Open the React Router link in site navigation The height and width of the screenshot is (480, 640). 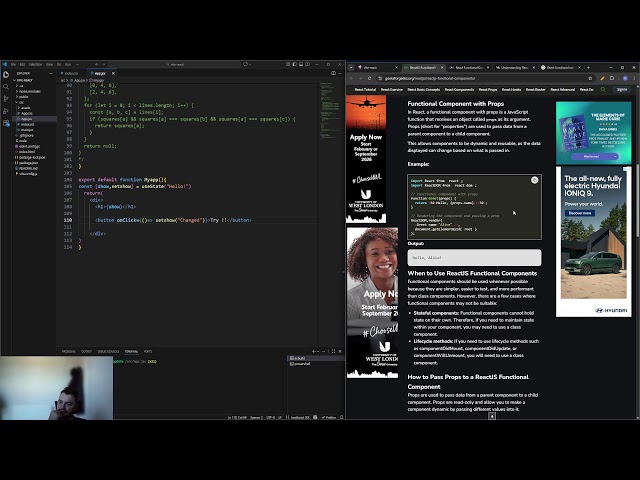point(536,89)
